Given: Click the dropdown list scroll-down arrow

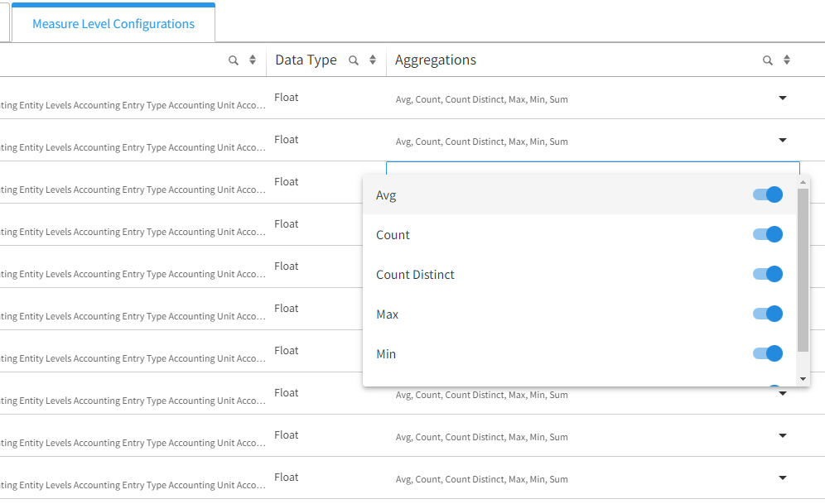Looking at the screenshot, I should click(803, 379).
